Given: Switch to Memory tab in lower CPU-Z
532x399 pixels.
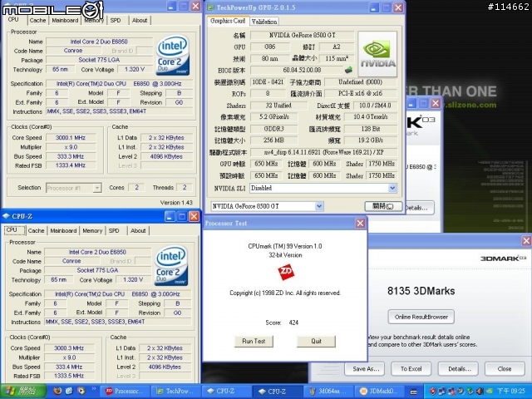Looking at the screenshot, I should (92, 231).
